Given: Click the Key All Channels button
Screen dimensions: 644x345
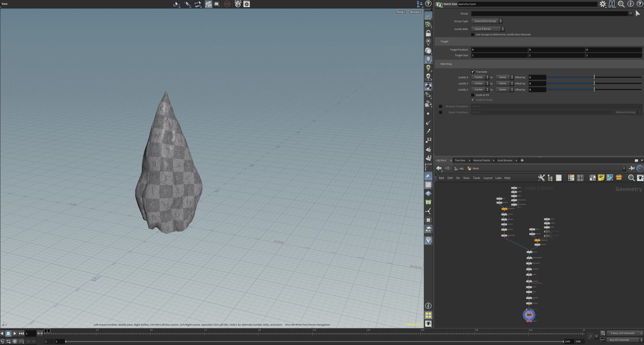Looking at the screenshot, I should (x=623, y=340).
